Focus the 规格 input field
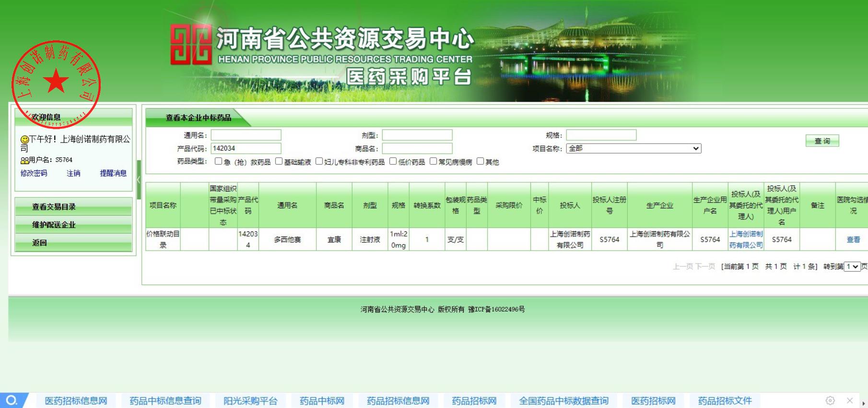This screenshot has height=408, width=868. [x=601, y=135]
